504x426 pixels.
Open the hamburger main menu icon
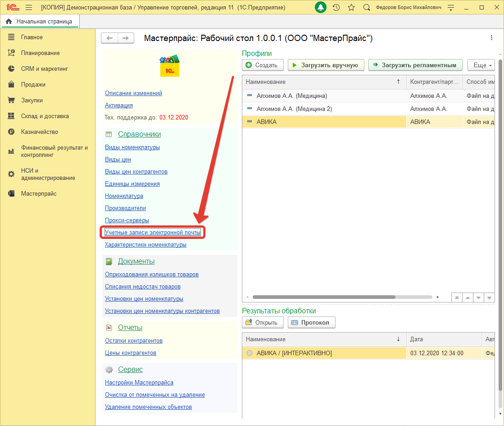29,8
